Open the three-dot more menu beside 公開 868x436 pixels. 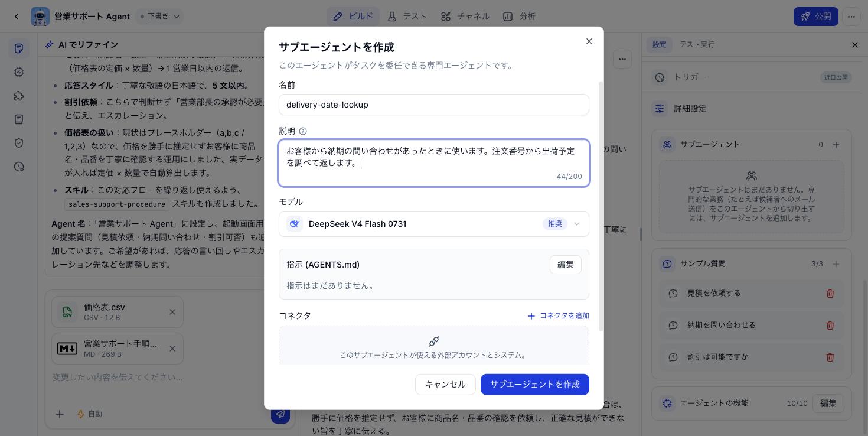pyautogui.click(x=851, y=17)
